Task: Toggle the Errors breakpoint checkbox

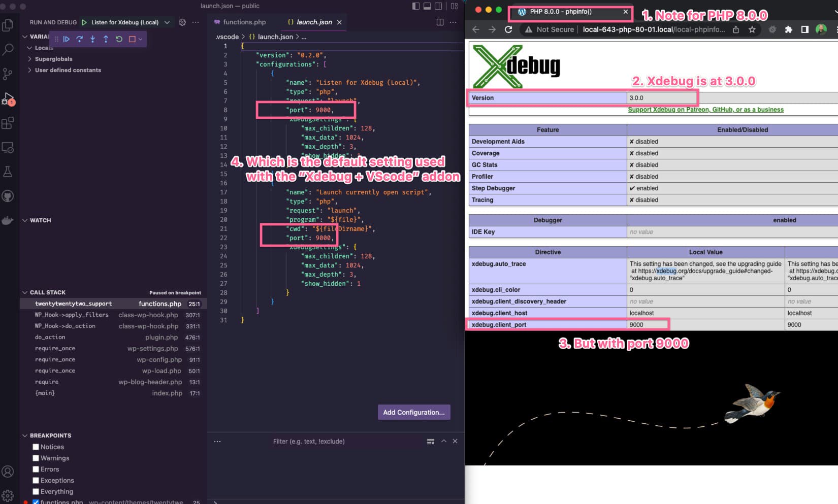Action: 36,469
